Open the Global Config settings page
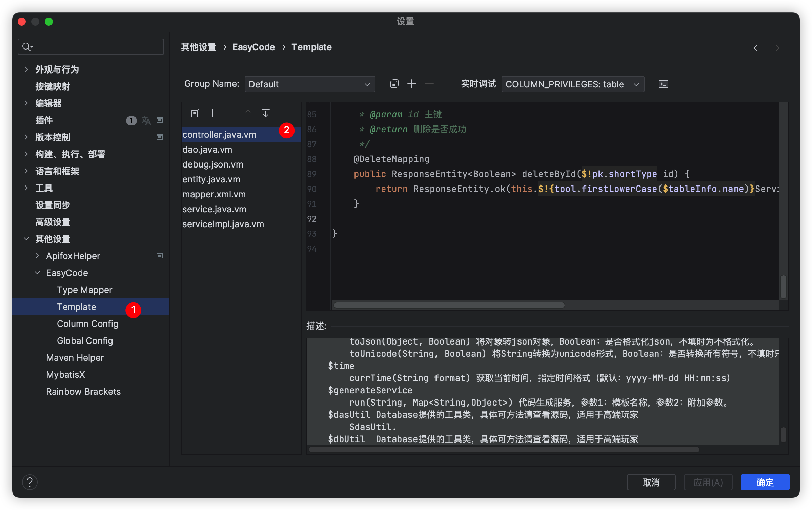This screenshot has width=812, height=510. click(85, 340)
